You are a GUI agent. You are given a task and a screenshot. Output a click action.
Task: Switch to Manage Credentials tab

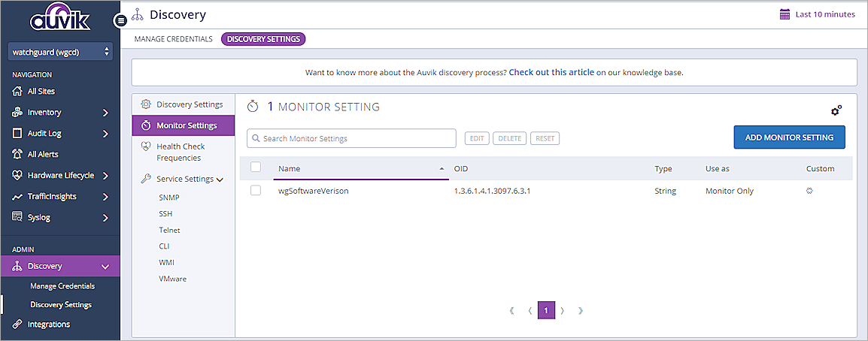point(173,39)
